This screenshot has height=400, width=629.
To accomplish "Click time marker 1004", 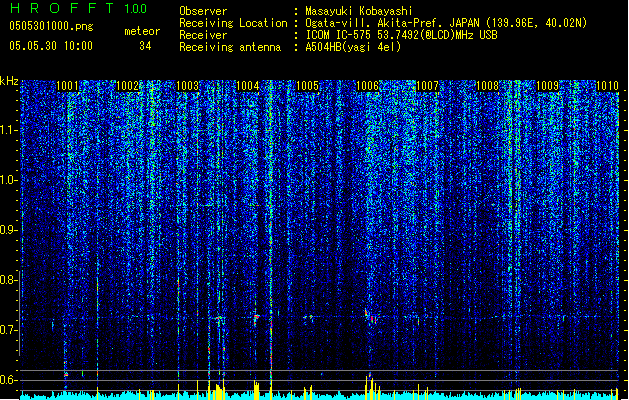I will point(248,86).
